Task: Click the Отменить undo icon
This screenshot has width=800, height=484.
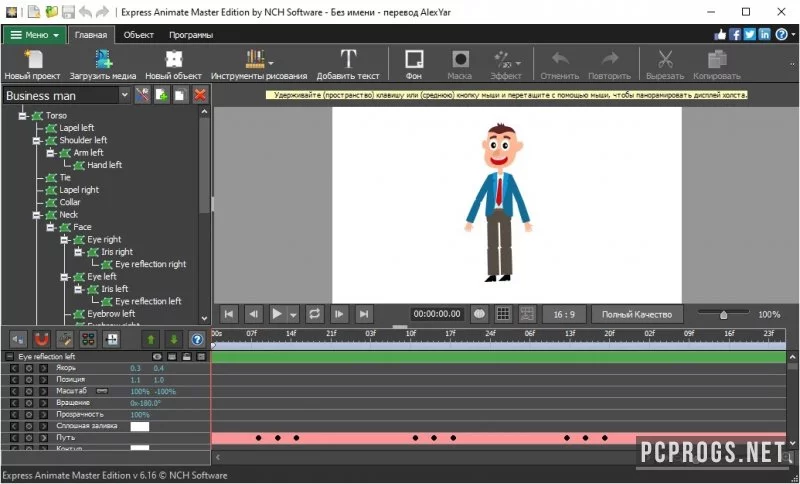Action: coord(560,59)
